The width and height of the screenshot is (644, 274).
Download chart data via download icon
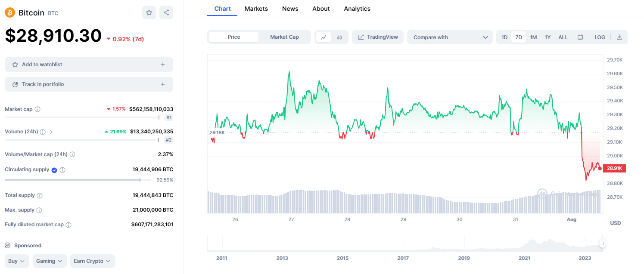[619, 37]
